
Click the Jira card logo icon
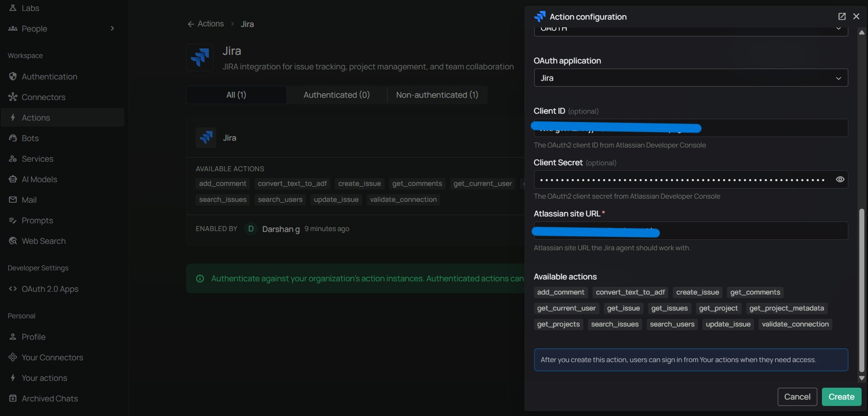[x=206, y=137]
